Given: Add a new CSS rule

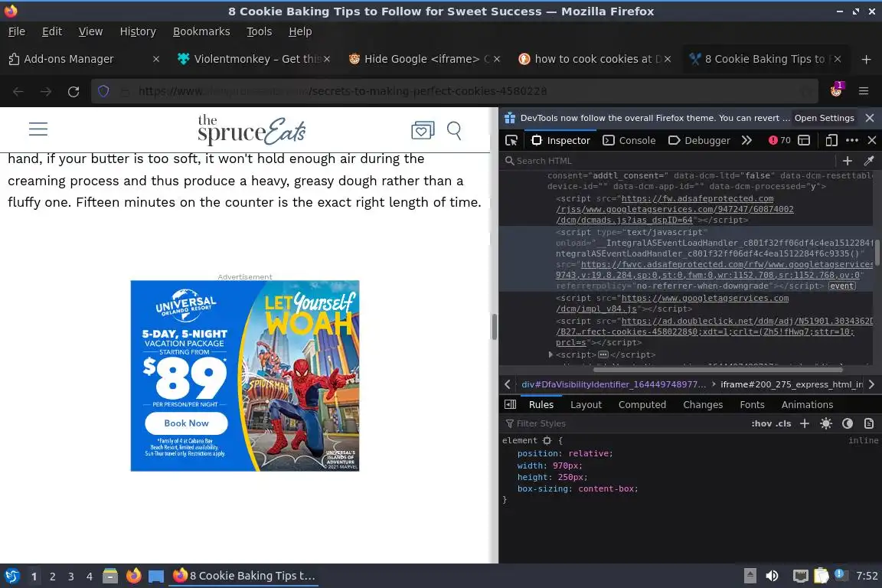Looking at the screenshot, I should point(805,423).
